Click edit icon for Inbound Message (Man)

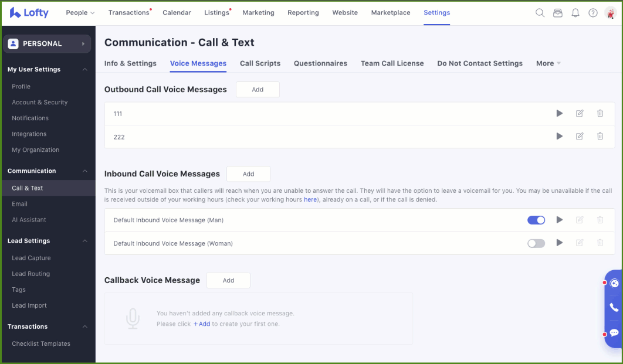click(580, 220)
